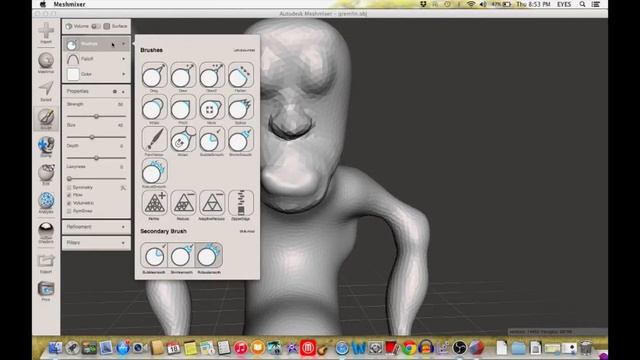Image resolution: width=640 pixels, height=360 pixels.
Task: Open the Import tool
Action: (46, 32)
